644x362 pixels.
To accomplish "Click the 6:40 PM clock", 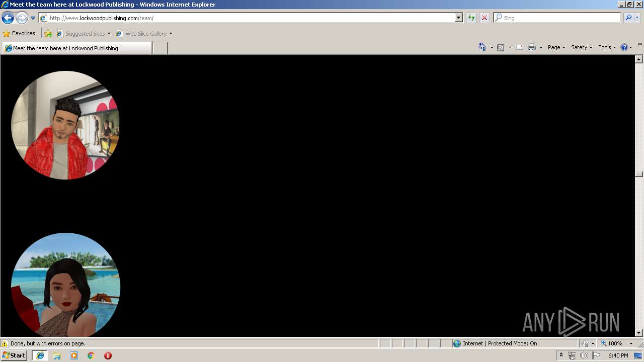I will (618, 355).
